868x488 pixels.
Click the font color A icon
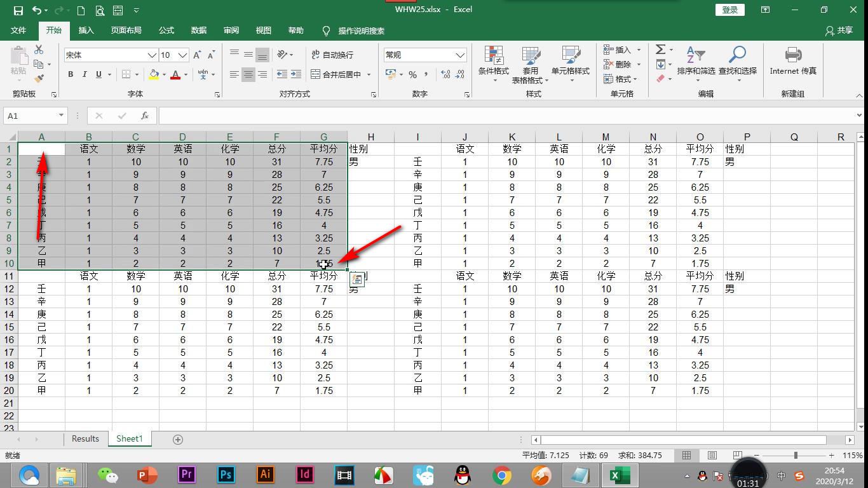click(x=176, y=74)
